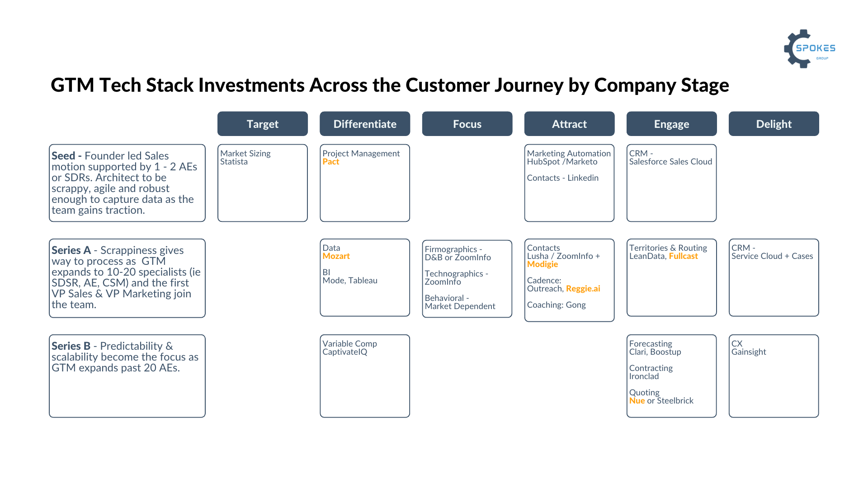
Task: Click the orange Pact link
Action: (x=330, y=162)
